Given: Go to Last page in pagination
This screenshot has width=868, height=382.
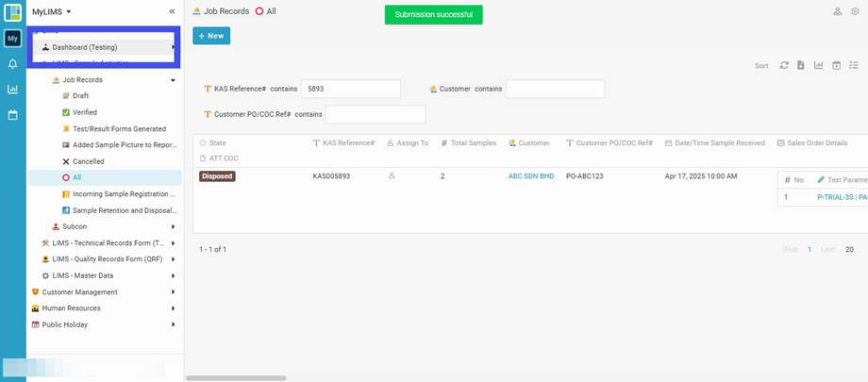Looking at the screenshot, I should (x=827, y=250).
